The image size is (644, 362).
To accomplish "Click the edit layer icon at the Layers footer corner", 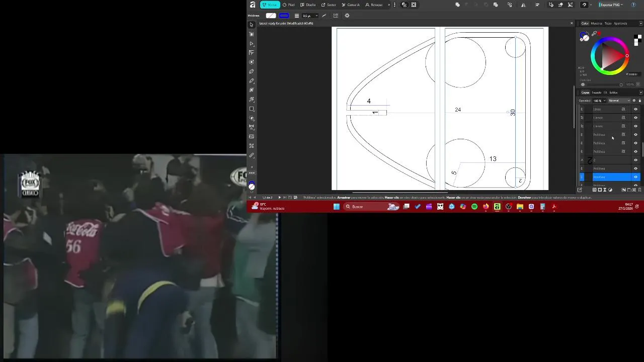I will (x=580, y=190).
